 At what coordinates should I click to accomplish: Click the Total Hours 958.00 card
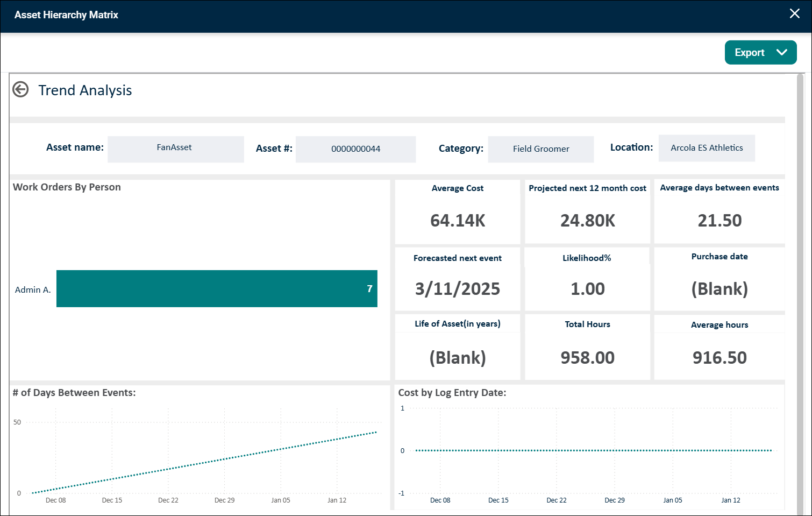point(587,347)
